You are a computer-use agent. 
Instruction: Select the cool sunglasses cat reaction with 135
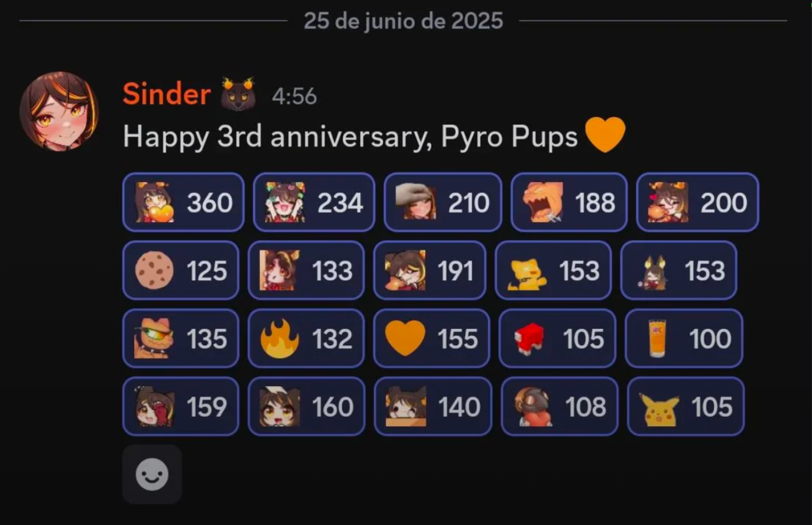click(x=181, y=339)
